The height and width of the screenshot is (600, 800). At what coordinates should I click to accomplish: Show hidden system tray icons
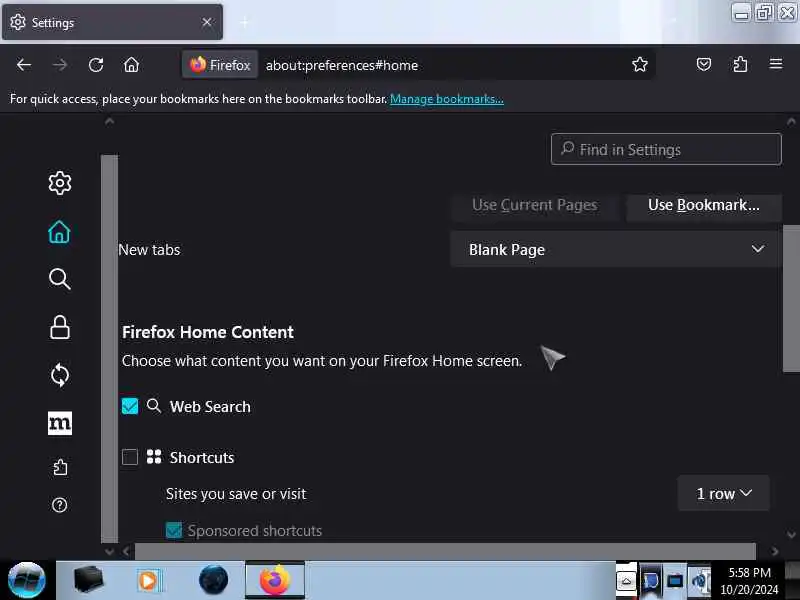(x=626, y=581)
